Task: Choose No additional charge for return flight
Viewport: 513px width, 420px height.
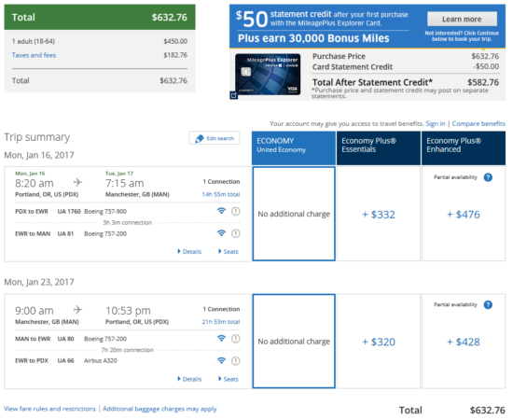Action: point(294,341)
